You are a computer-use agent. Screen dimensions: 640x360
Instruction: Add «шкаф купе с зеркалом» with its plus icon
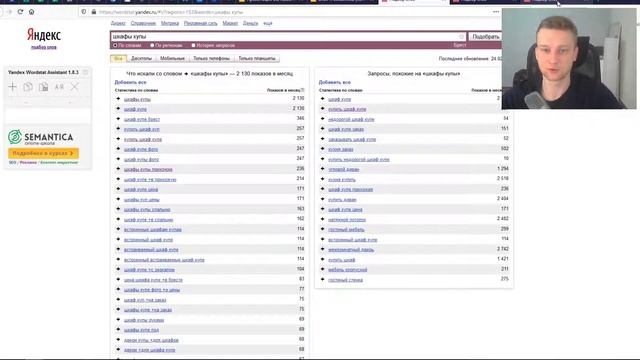(x=118, y=269)
